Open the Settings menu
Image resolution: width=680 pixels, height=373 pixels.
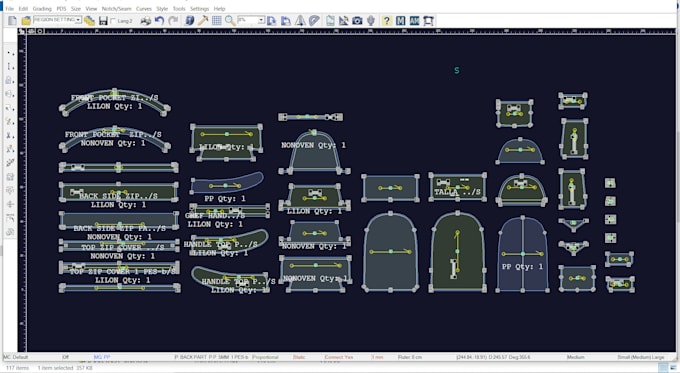point(199,9)
